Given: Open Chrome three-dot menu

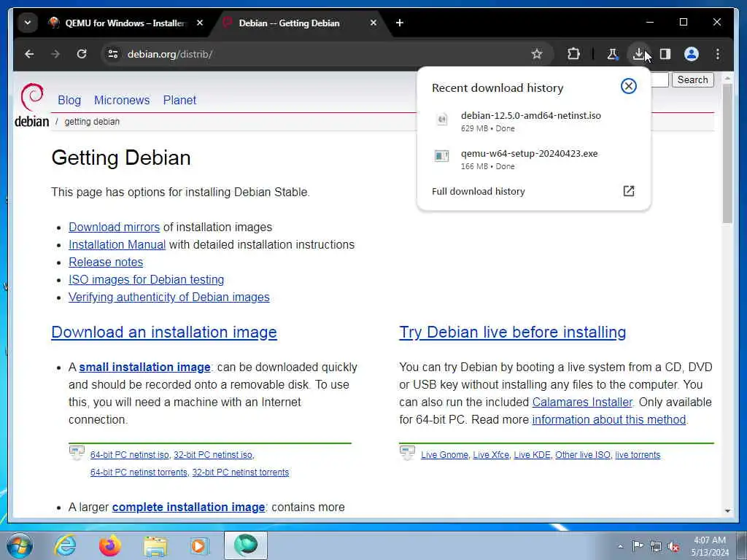Looking at the screenshot, I should (718, 54).
